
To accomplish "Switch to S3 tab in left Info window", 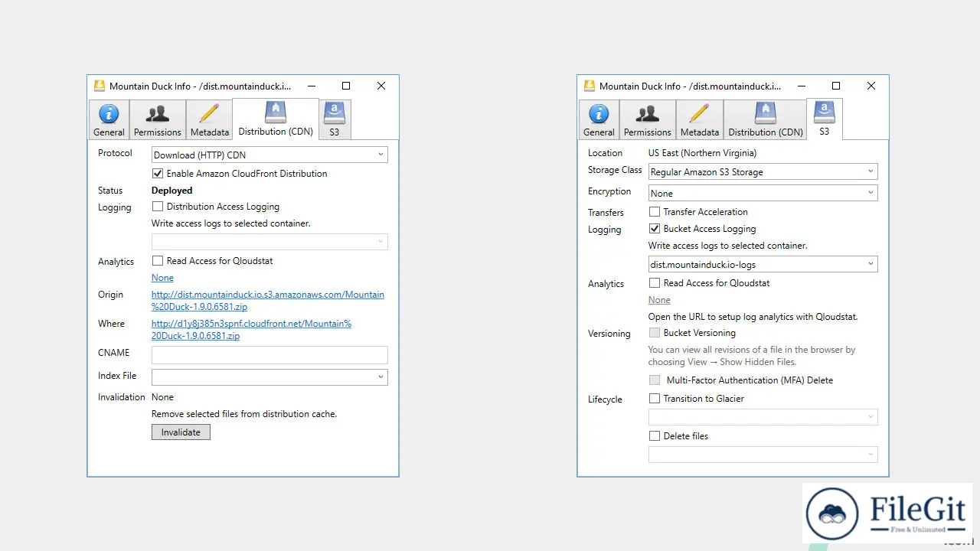I will point(335,120).
